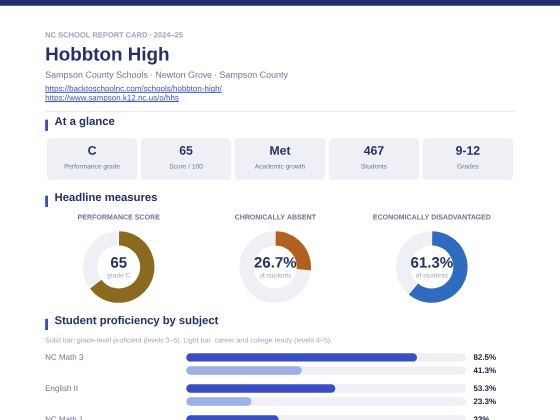Click the 26.7% chronically absent donut chart

tap(275, 267)
